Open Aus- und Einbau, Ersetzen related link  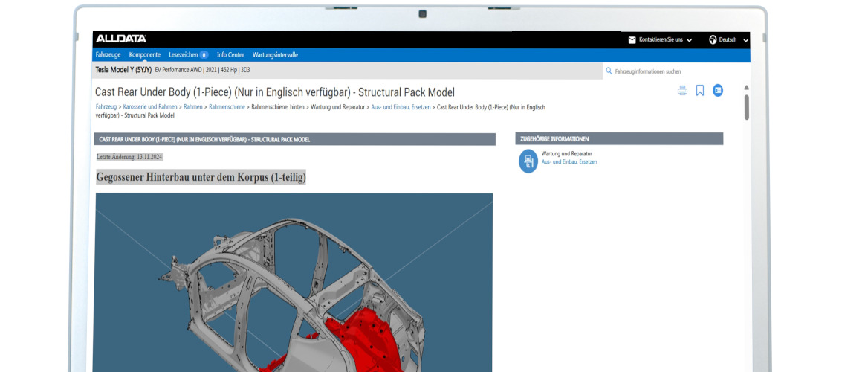[x=569, y=162]
